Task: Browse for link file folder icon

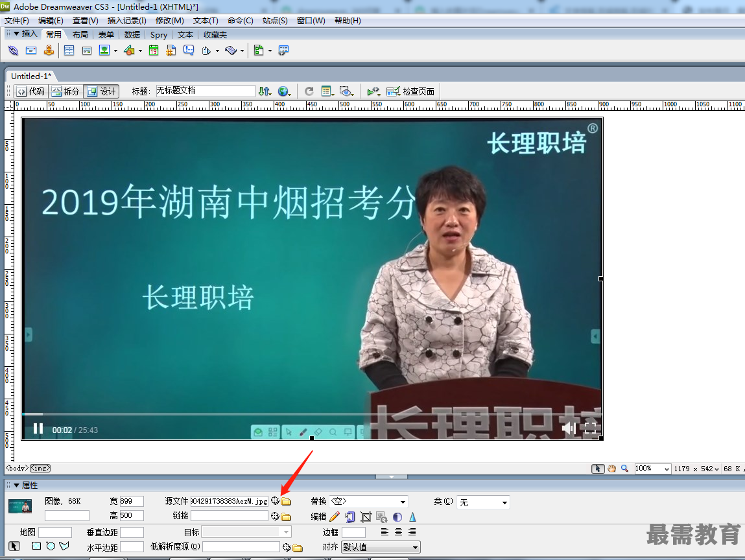Action: pos(285,517)
